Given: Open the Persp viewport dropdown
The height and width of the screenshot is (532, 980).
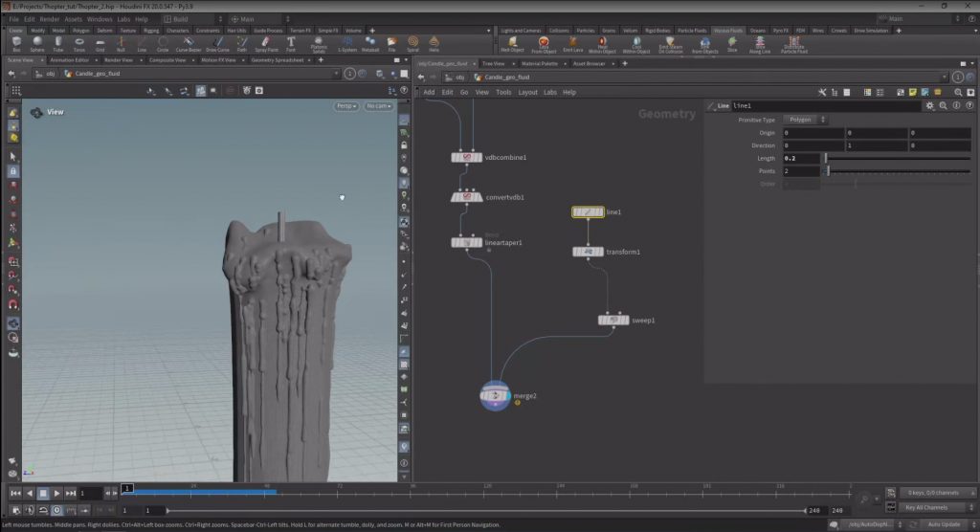Looking at the screenshot, I should pyautogui.click(x=346, y=106).
